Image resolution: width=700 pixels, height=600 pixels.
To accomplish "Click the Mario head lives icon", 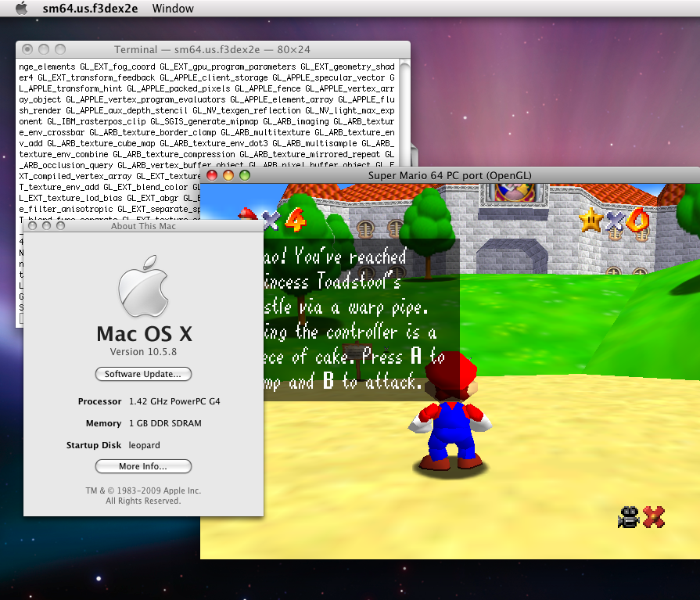I will 248,215.
